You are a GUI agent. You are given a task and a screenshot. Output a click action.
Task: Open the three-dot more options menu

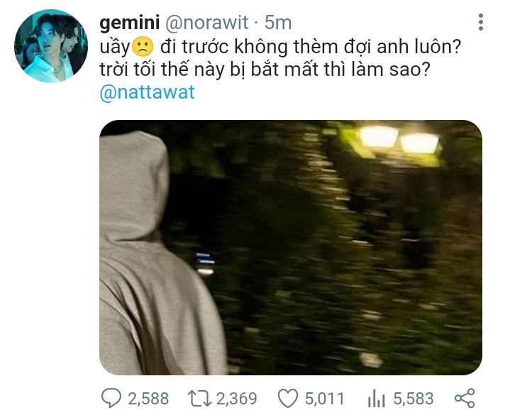click(481, 23)
